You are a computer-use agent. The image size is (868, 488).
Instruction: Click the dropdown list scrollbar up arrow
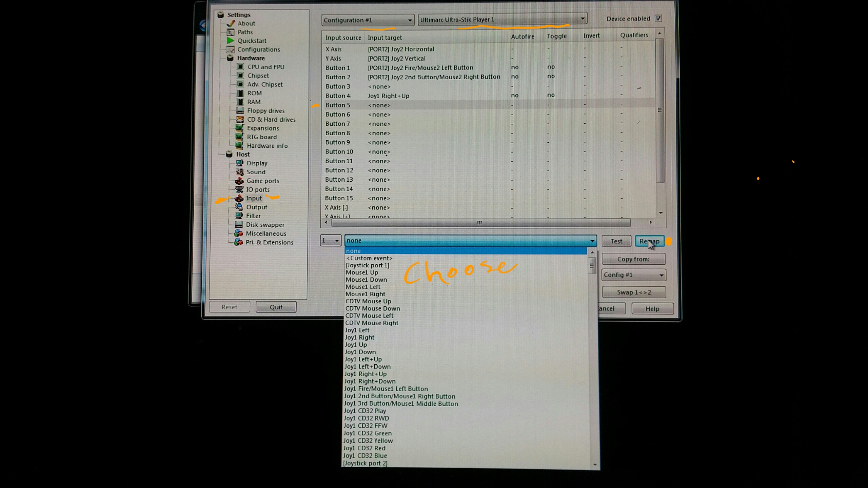[592, 252]
